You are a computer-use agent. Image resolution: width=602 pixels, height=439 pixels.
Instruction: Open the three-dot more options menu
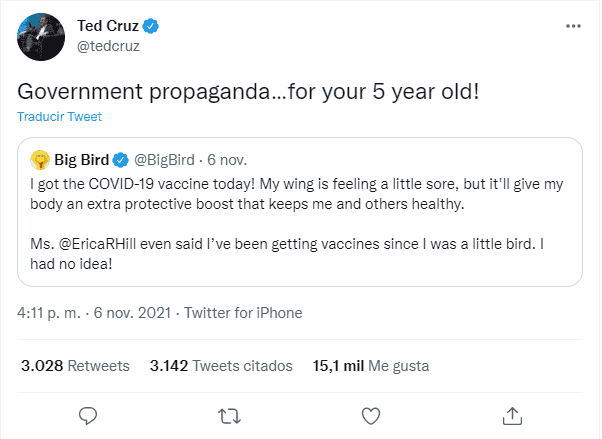pos(570,26)
